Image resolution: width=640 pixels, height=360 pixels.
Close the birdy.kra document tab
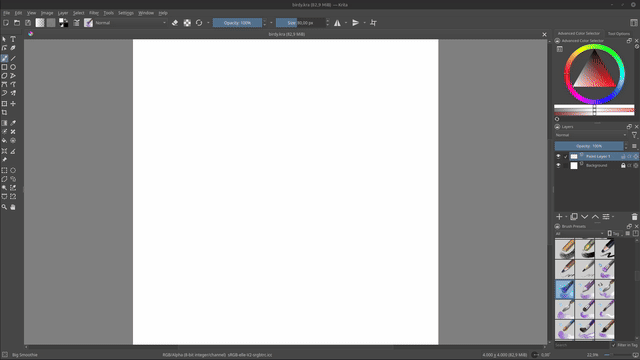click(544, 34)
